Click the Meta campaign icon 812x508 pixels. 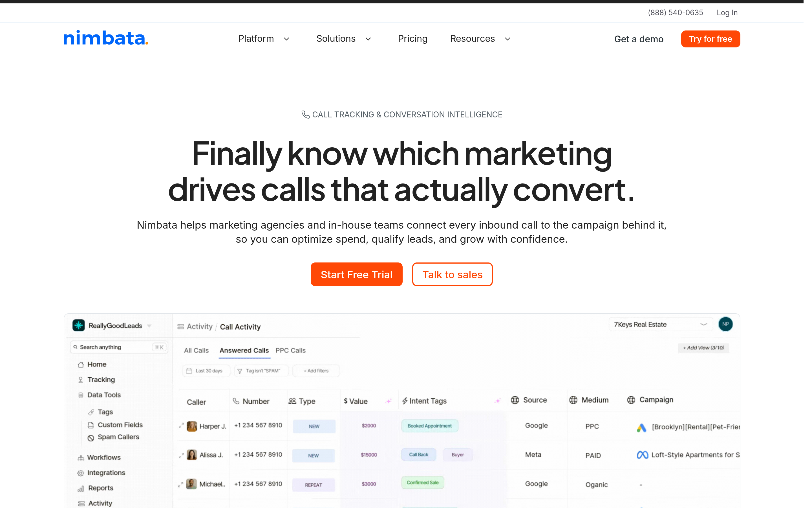(642, 455)
